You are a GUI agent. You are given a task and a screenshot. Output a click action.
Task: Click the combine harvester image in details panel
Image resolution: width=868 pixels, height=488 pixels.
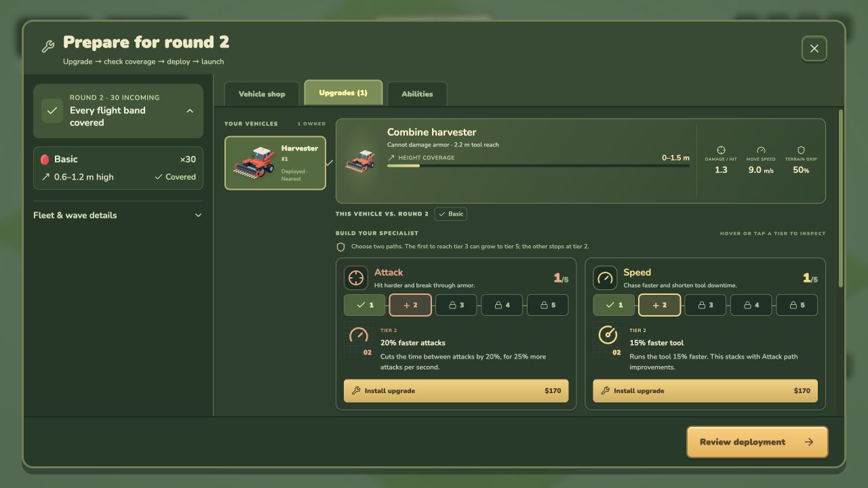360,161
